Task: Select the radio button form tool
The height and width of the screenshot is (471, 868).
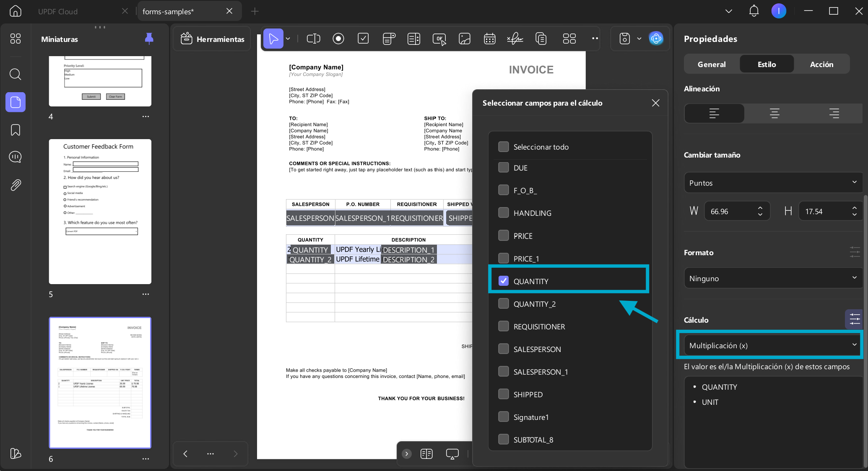Action: click(338, 39)
